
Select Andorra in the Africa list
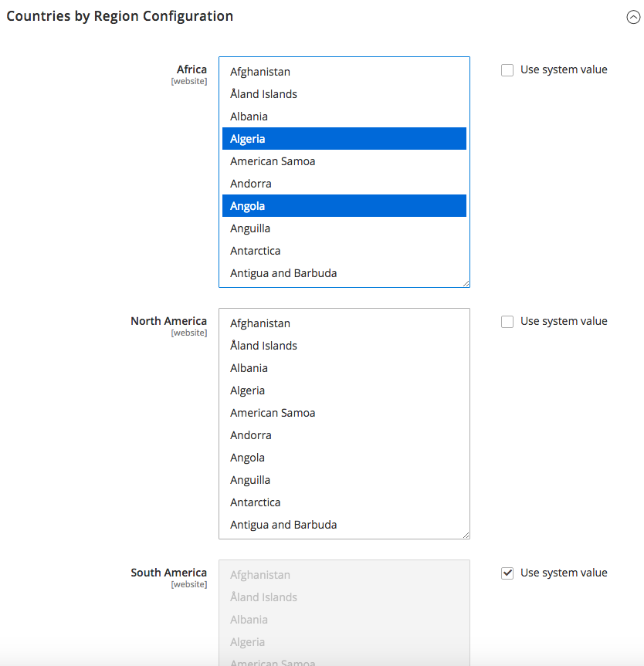344,184
